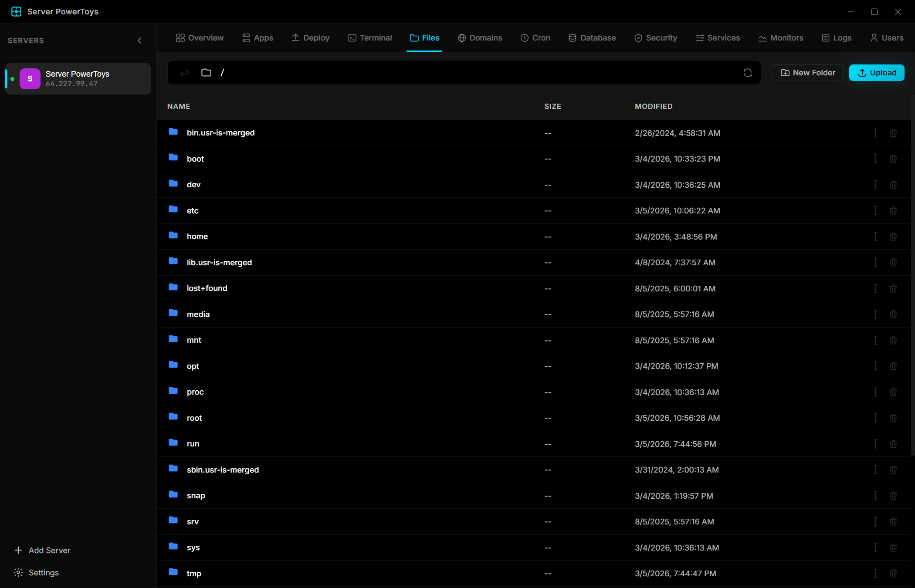Open the home directory
This screenshot has height=588, width=915.
tap(197, 236)
